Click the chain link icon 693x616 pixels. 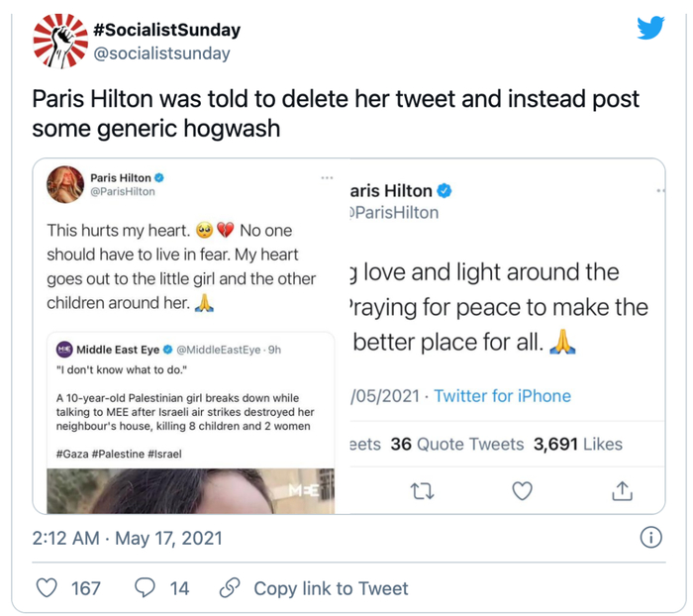[x=230, y=588]
